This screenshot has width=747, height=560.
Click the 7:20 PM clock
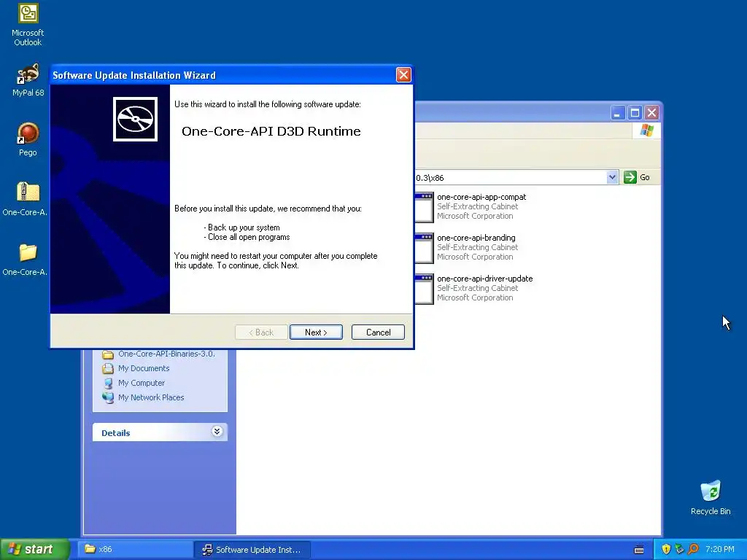coord(719,550)
